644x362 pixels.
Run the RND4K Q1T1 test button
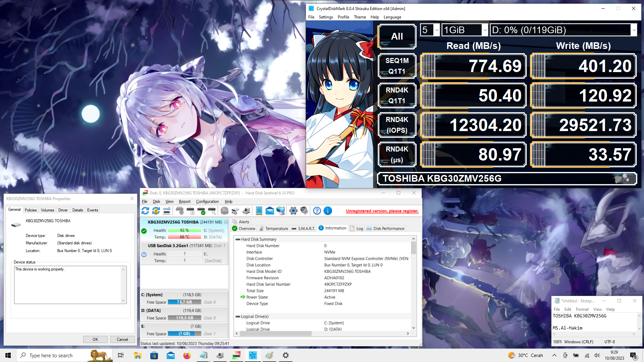click(397, 96)
